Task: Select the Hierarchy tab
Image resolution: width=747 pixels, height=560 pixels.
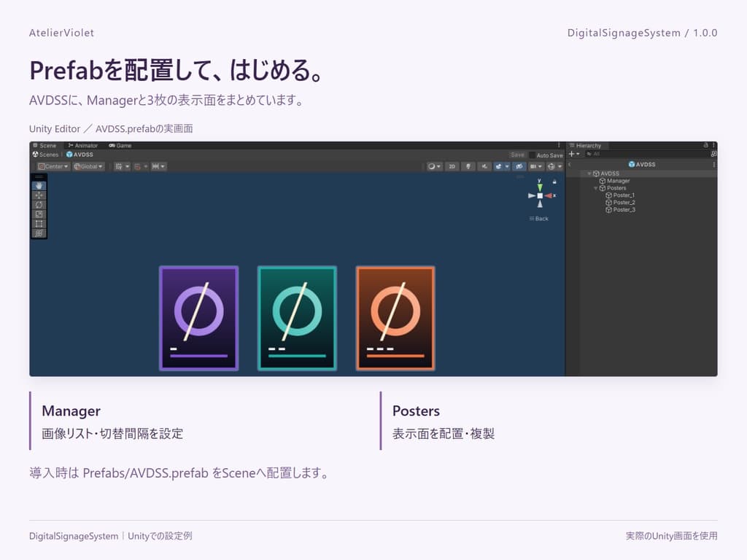Action: pyautogui.click(x=586, y=146)
